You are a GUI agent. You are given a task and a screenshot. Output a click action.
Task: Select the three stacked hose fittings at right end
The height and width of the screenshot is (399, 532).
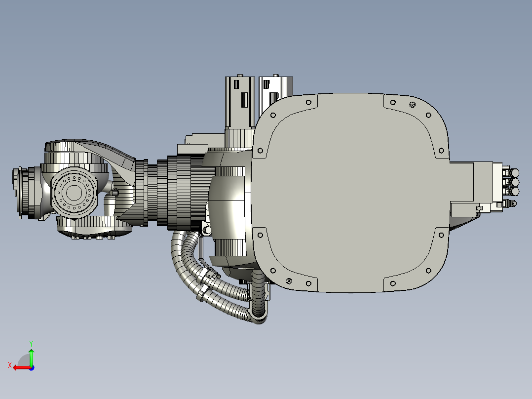click(512, 182)
